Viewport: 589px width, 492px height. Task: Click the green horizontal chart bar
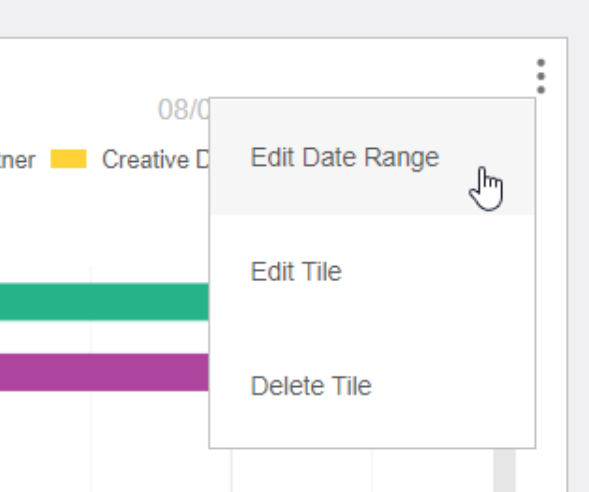[x=104, y=302]
